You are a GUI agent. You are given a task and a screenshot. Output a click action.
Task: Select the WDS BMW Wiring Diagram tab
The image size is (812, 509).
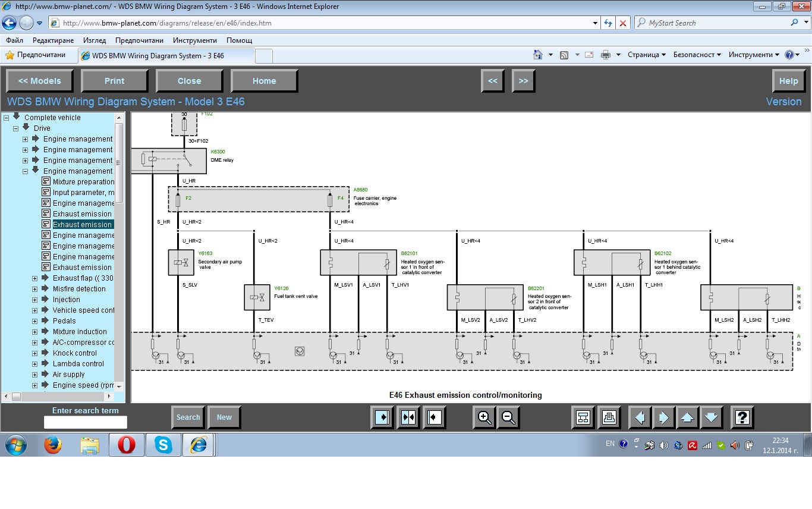coord(166,55)
